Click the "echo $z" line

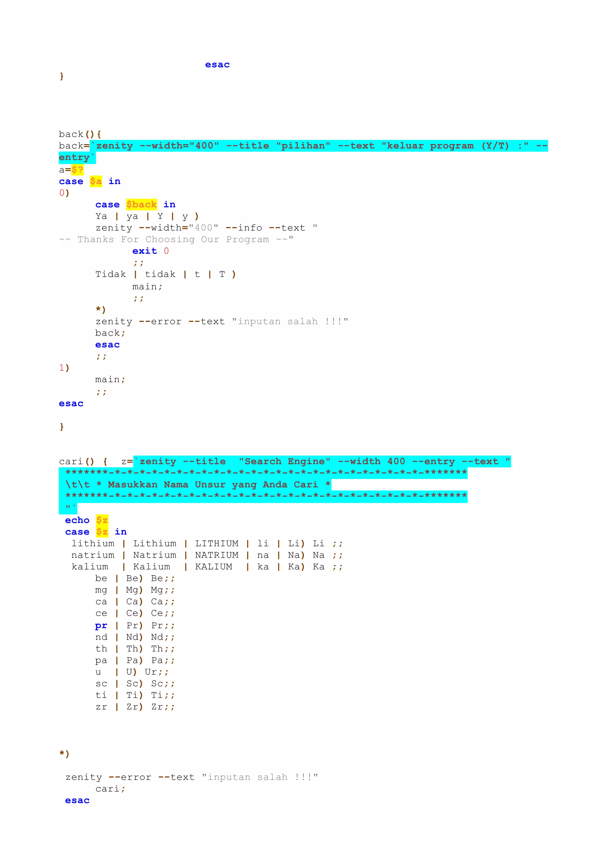[x=86, y=520]
